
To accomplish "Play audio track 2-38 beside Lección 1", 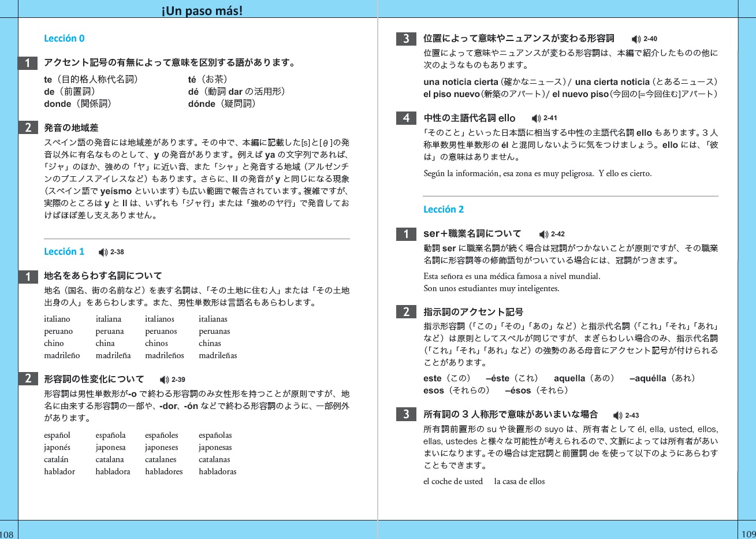I will (x=103, y=252).
